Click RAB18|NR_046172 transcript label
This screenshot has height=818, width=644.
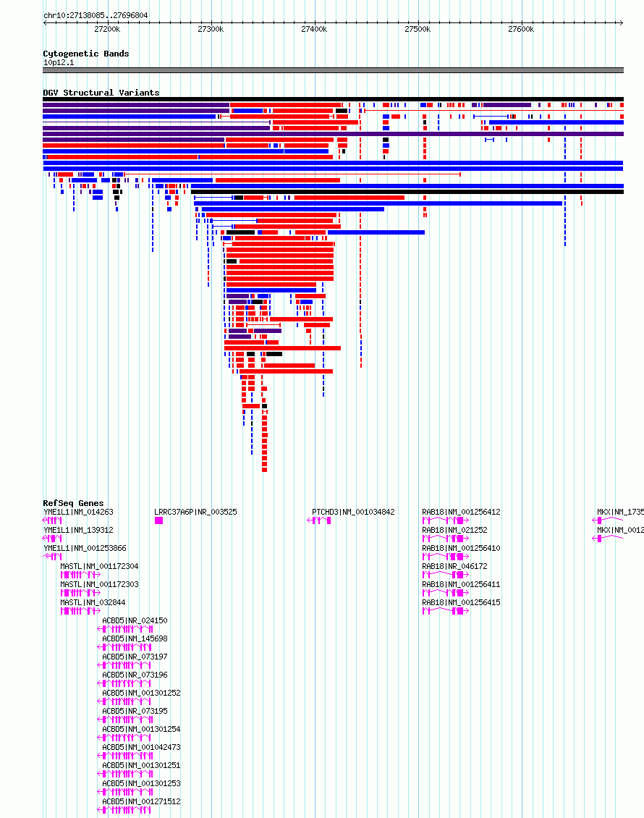tap(454, 566)
